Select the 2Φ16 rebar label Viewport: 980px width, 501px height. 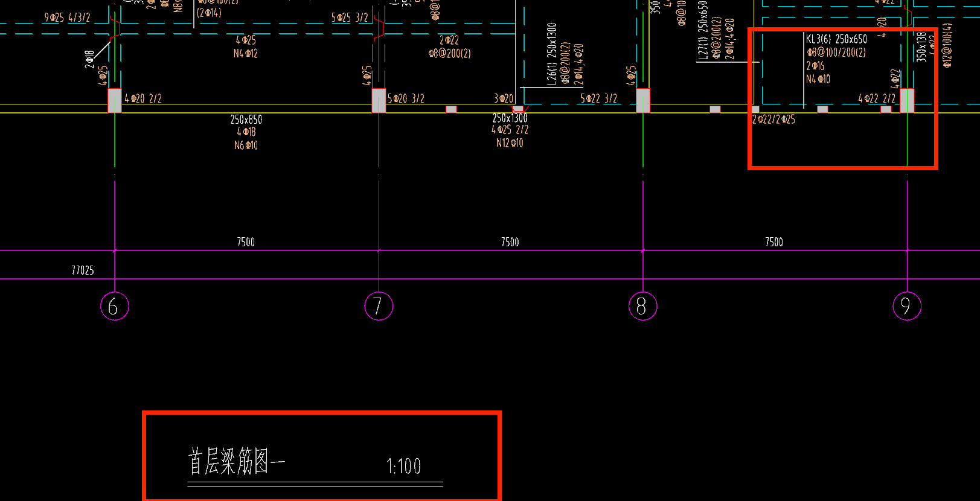tap(815, 66)
